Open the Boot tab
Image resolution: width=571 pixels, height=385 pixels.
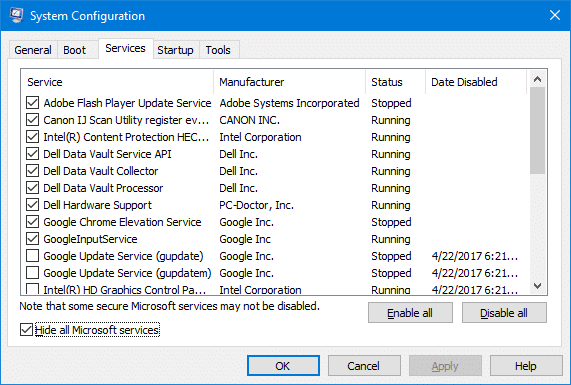point(74,50)
